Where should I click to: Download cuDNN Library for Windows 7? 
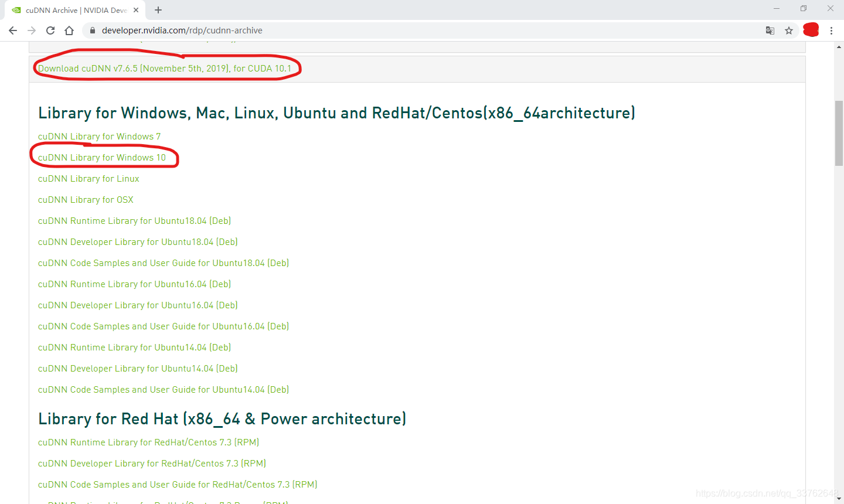(x=99, y=137)
